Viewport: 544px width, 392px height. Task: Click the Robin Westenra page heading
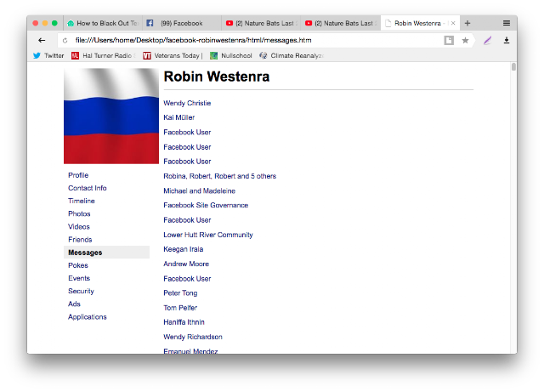pos(217,77)
